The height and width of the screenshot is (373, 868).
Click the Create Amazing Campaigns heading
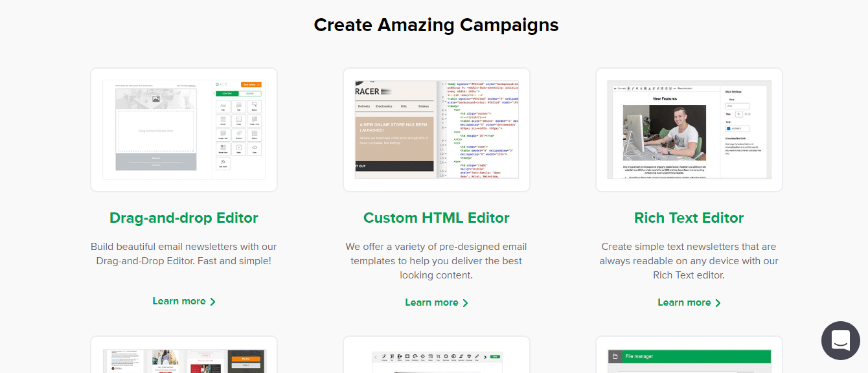pos(437,25)
